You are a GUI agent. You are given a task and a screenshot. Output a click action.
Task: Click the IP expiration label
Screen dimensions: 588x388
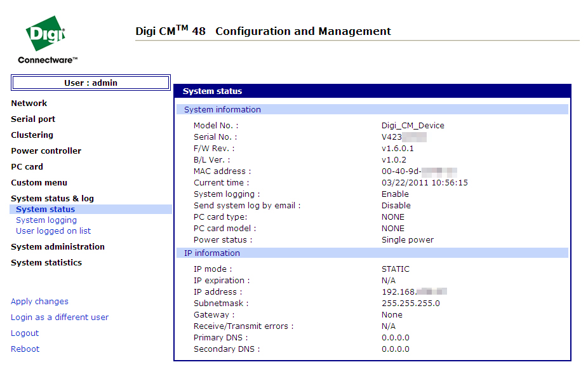(x=222, y=281)
